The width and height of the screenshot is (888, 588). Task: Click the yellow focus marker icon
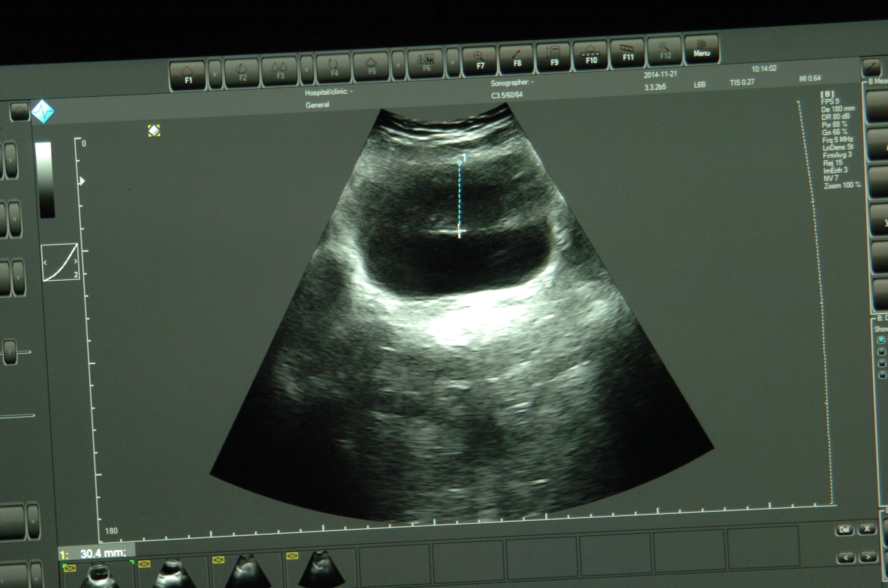pos(154,130)
